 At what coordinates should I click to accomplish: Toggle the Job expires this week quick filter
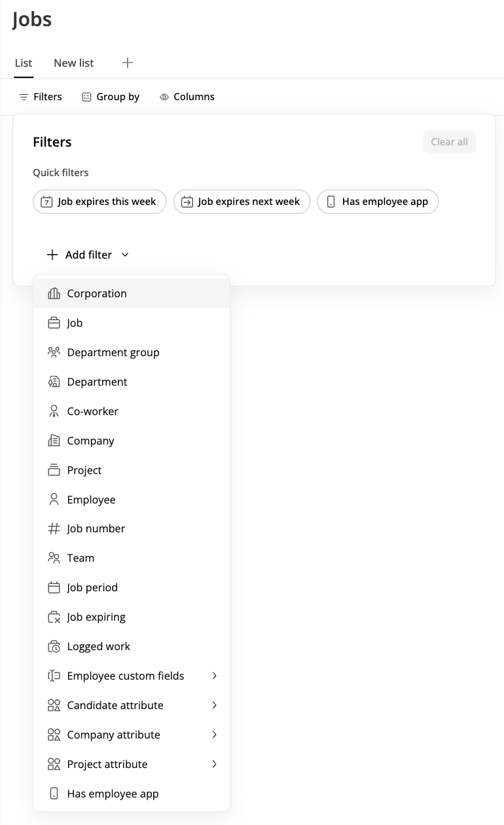[x=99, y=202]
